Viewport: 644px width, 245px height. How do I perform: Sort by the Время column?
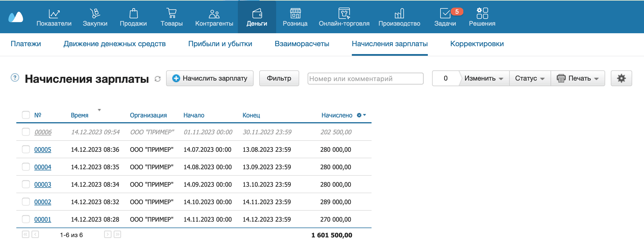point(80,115)
